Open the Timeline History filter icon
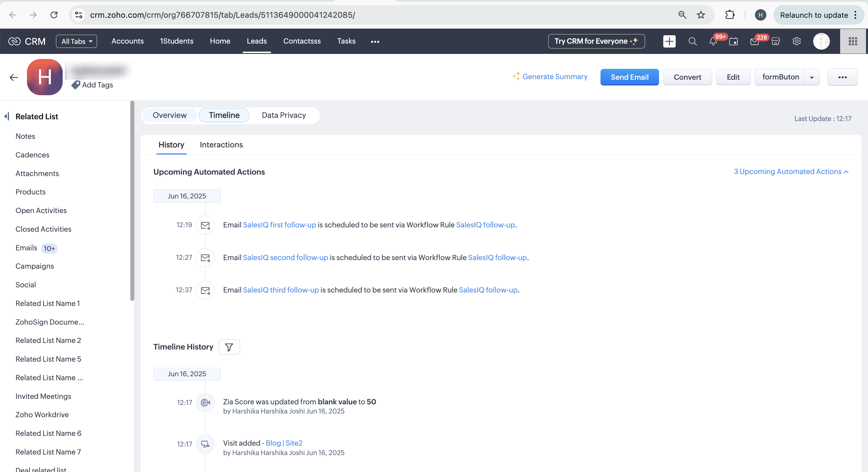The image size is (868, 472). [229, 347]
